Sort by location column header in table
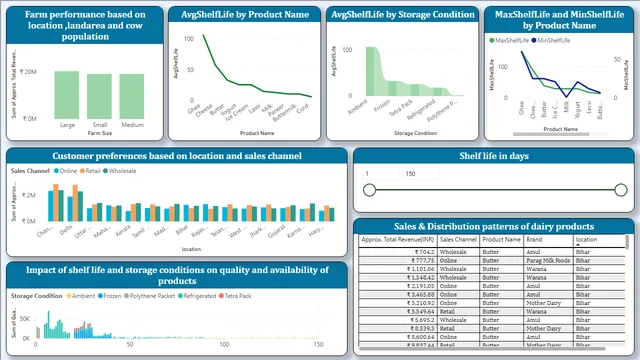640x360 pixels. point(599,240)
